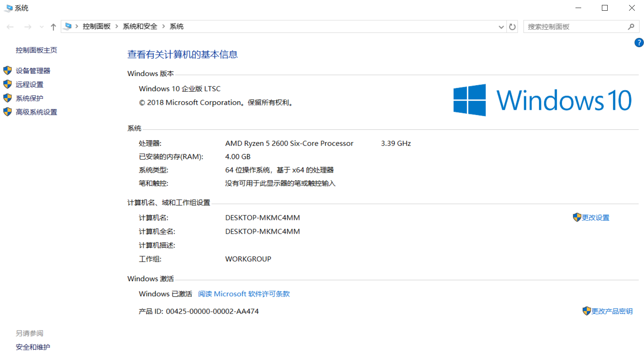The height and width of the screenshot is (361, 644).
Task: Select 控制面板 in the breadcrumb path
Action: pyautogui.click(x=96, y=26)
